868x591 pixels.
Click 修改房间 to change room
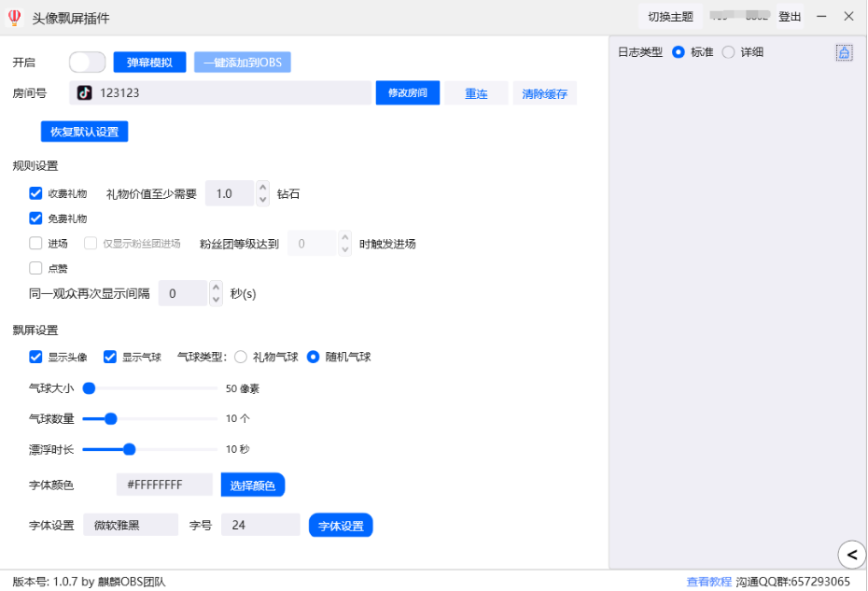click(x=408, y=93)
